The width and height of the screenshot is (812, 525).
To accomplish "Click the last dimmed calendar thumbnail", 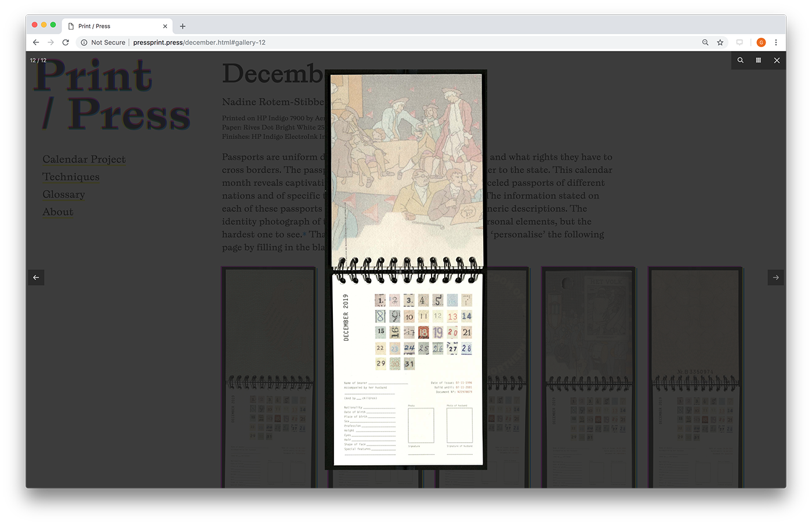I will click(x=695, y=377).
